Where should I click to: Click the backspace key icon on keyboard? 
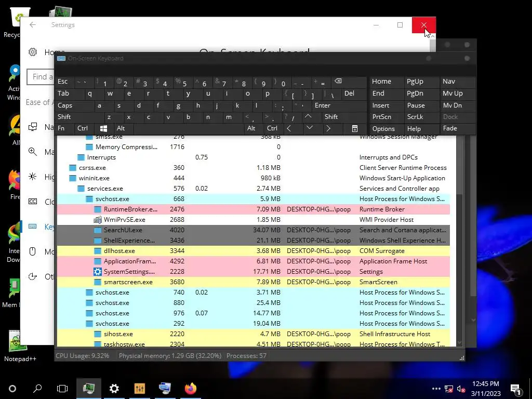[338, 81]
